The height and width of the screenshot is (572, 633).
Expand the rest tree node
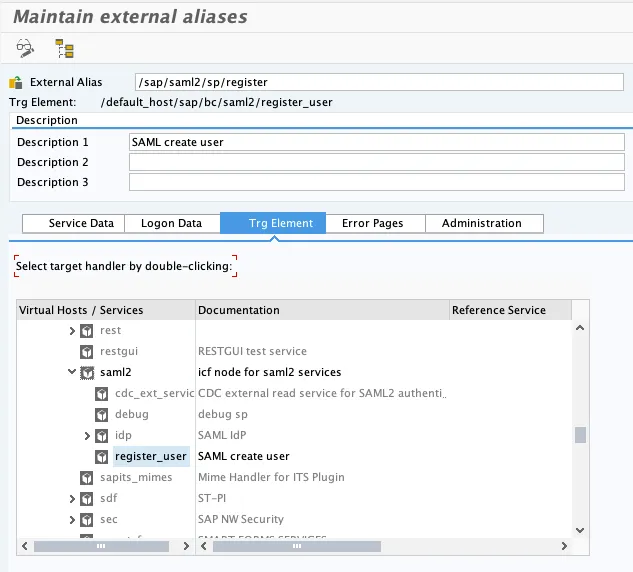pos(72,330)
